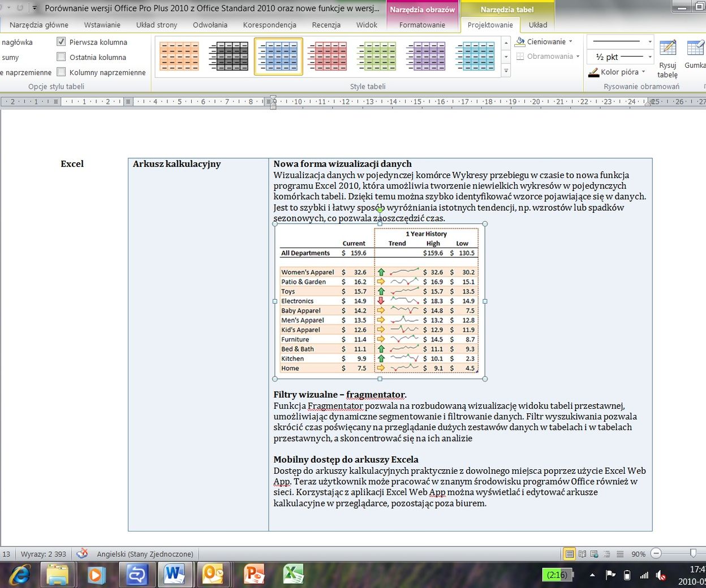Open PowerPoint from taskbar

click(254, 575)
